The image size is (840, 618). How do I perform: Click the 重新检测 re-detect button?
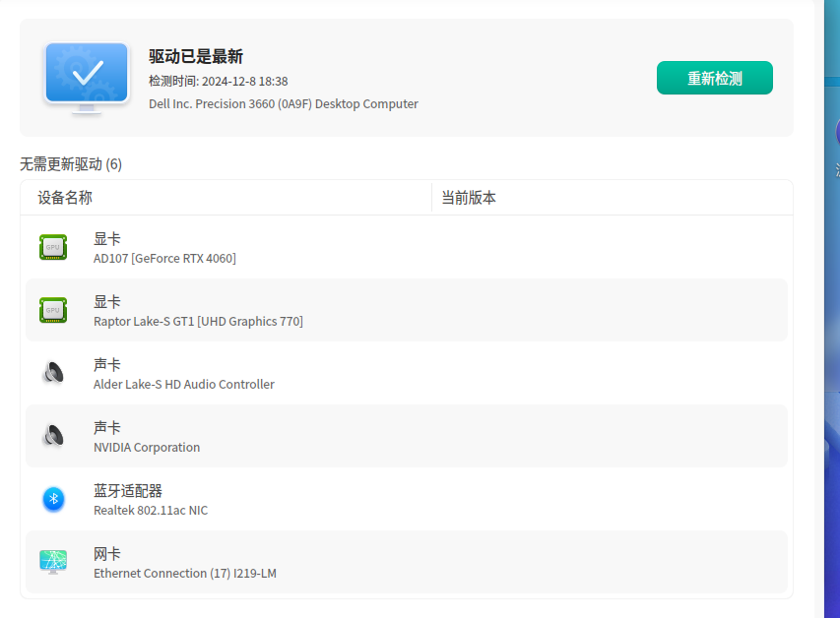point(715,78)
